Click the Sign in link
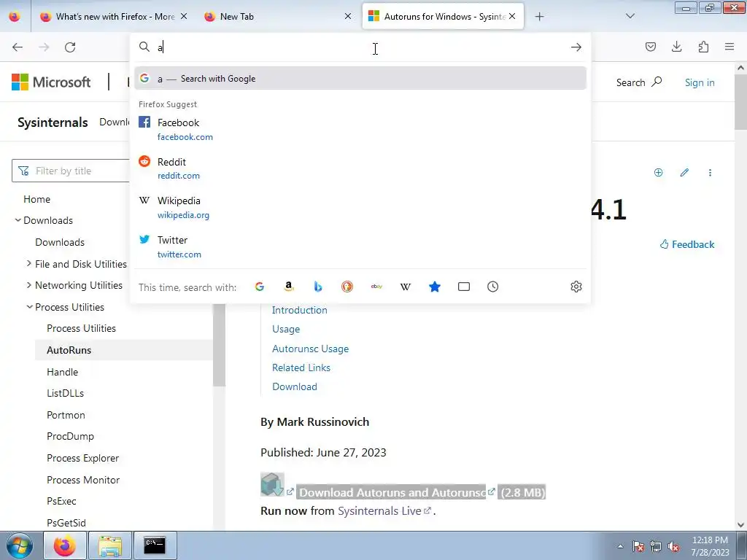 [x=700, y=82]
